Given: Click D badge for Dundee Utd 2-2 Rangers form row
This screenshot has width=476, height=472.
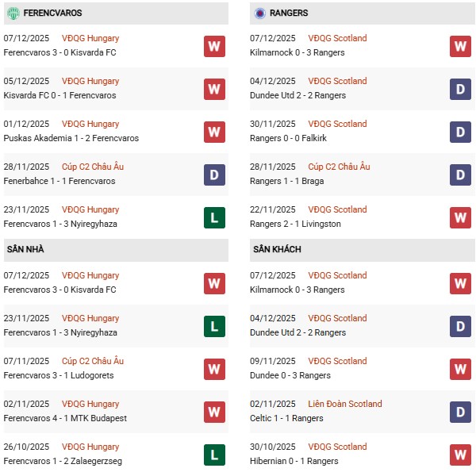Looking at the screenshot, I should coord(460,89).
